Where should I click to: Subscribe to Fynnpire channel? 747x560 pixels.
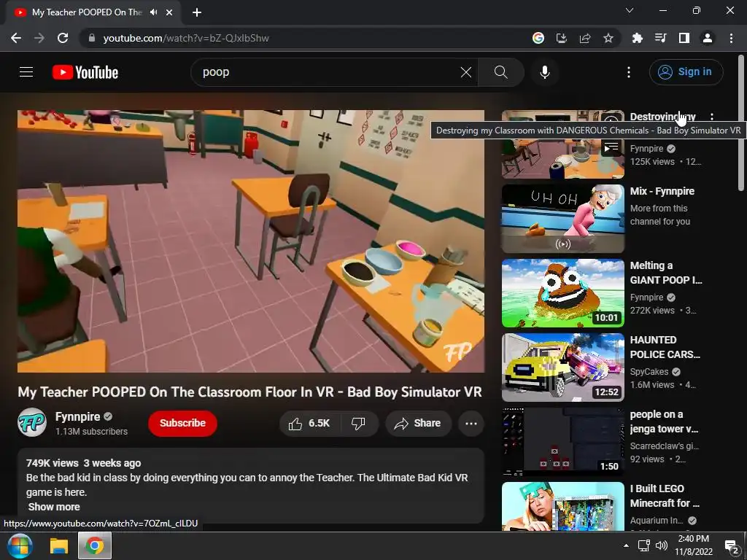tap(182, 424)
